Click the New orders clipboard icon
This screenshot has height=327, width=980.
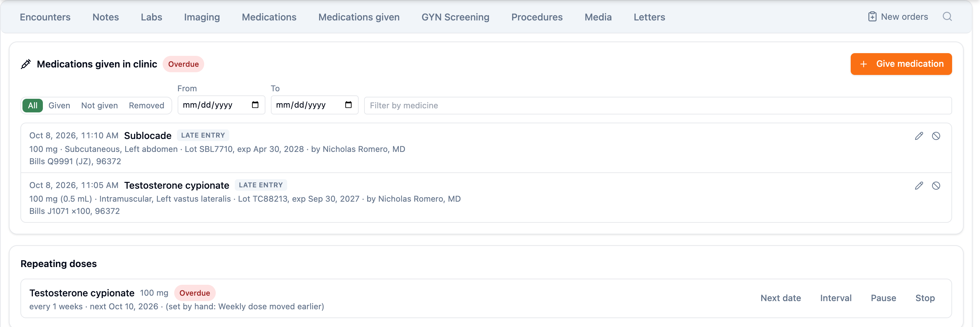coord(872,17)
